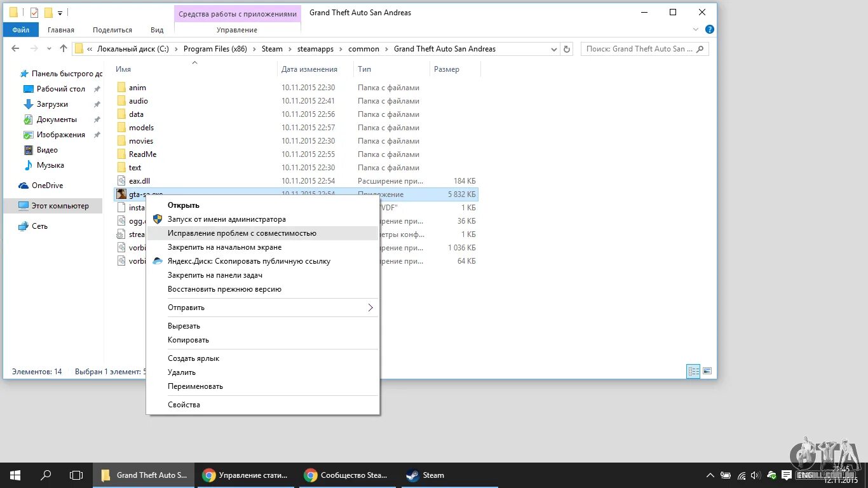The width and height of the screenshot is (868, 488).
Task: Open the Windows Start button
Action: 15,475
